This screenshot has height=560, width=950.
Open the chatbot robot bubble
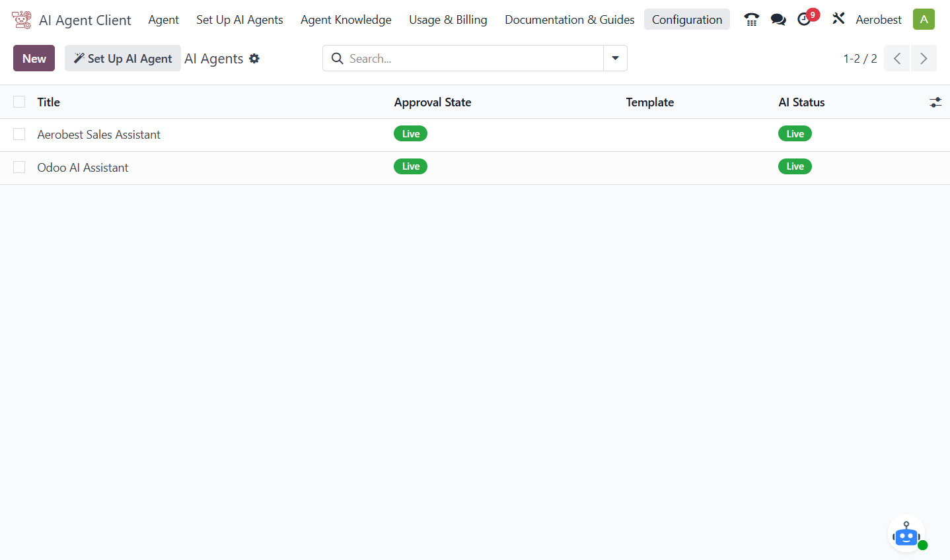click(906, 534)
